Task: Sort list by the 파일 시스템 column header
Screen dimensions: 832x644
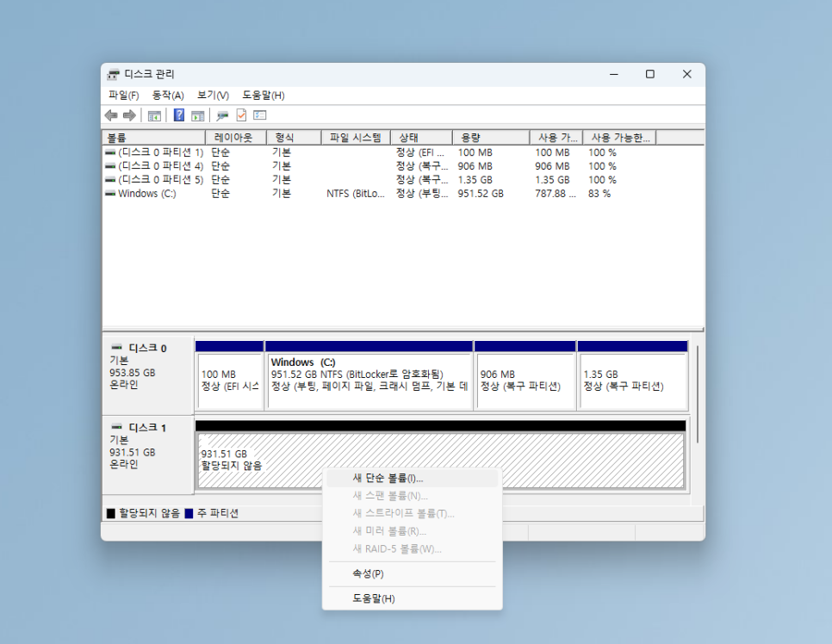Action: [x=355, y=138]
